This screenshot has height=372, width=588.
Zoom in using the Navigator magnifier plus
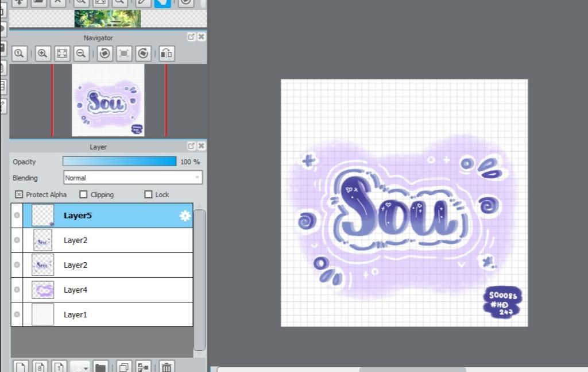click(x=42, y=53)
